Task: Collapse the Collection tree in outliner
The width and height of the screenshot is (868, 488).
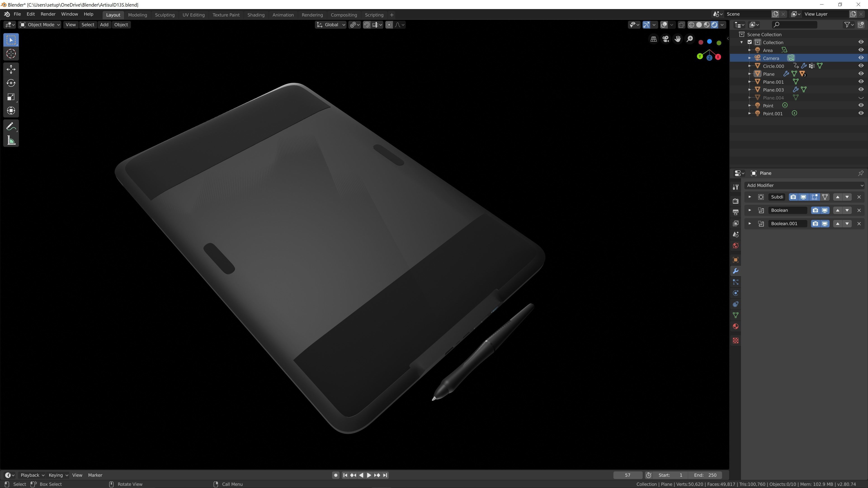Action: click(x=742, y=42)
